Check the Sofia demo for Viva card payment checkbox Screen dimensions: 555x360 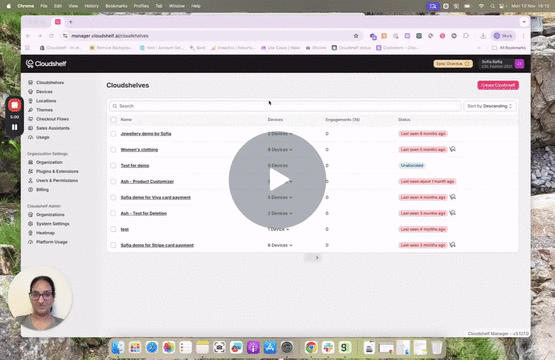(x=113, y=198)
